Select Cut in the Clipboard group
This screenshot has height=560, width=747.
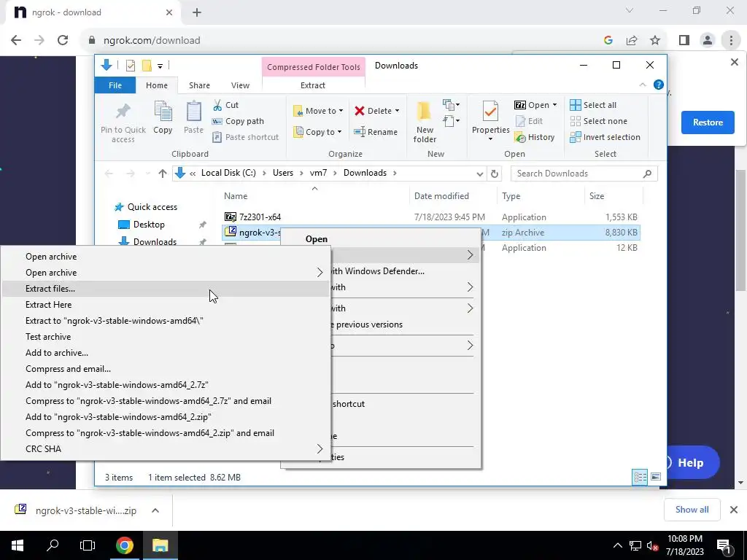click(x=226, y=105)
